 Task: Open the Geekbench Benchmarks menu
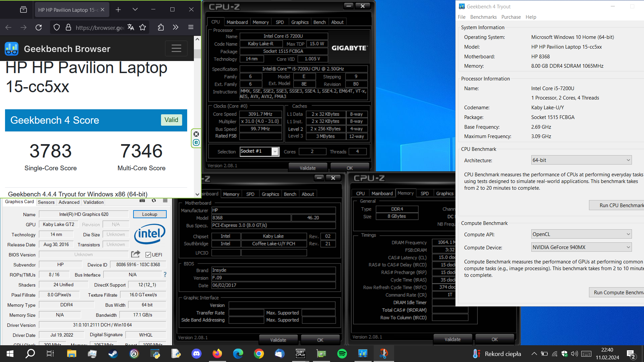(483, 17)
